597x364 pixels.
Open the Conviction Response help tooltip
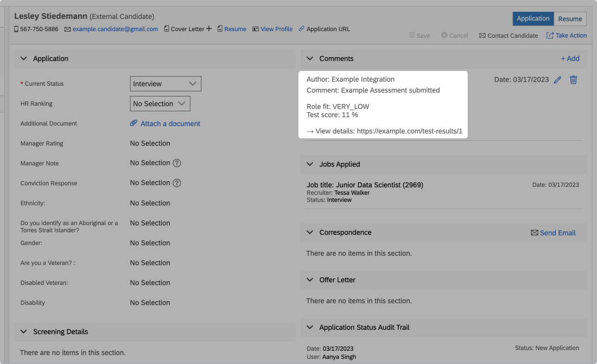pyautogui.click(x=177, y=183)
